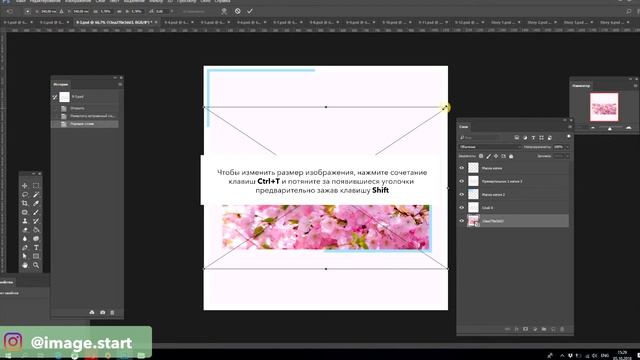Open the layer opacity dropdown arrow

pos(567,147)
